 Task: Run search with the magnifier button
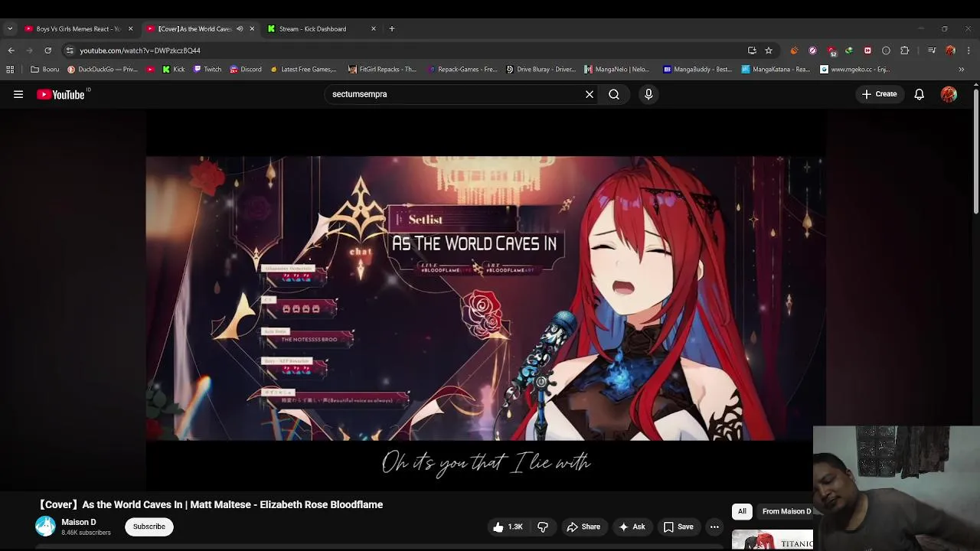614,94
